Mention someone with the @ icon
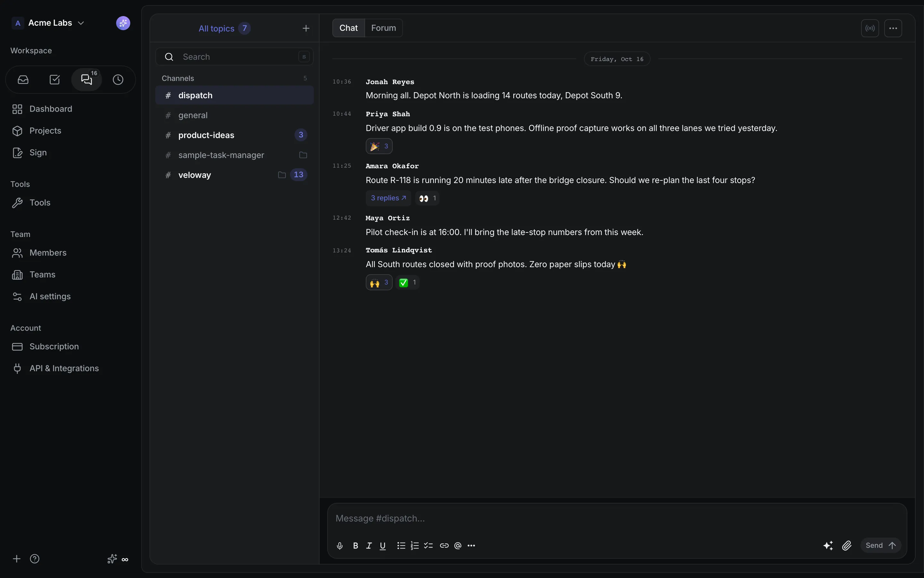 458,546
